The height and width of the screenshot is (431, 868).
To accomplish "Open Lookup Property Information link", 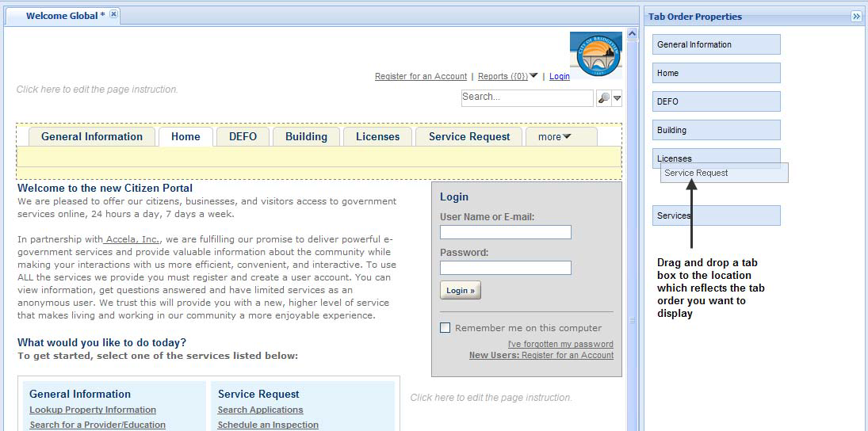I will (x=93, y=410).
